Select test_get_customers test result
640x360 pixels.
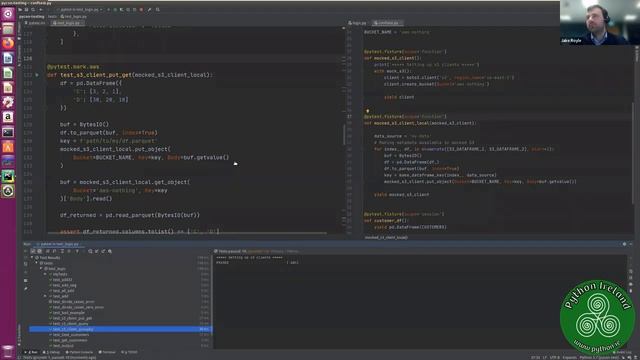tap(70, 340)
